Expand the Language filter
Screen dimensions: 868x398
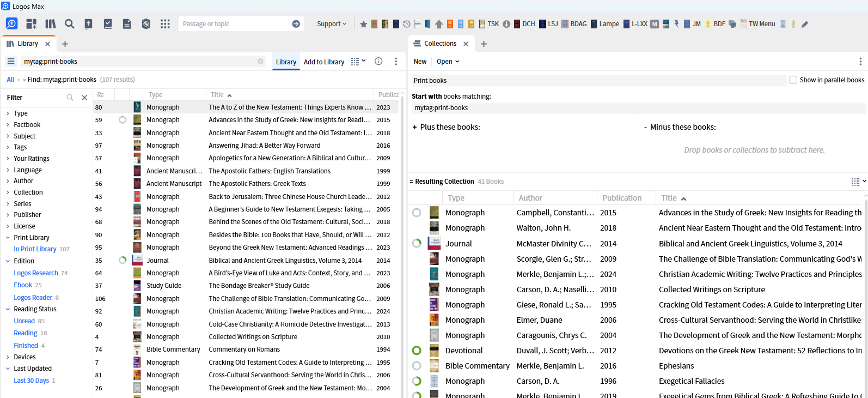8,170
